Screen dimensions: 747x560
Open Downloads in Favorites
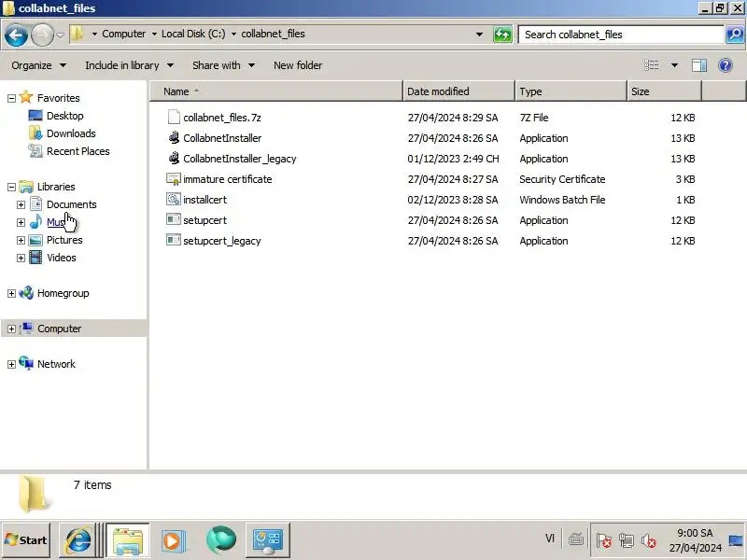coord(71,133)
